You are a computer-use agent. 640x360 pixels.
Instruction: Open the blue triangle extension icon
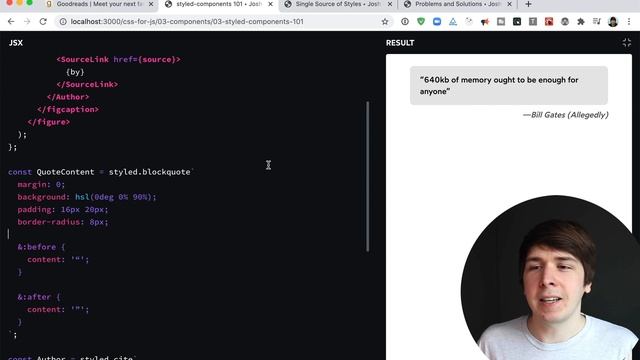[x=453, y=22]
